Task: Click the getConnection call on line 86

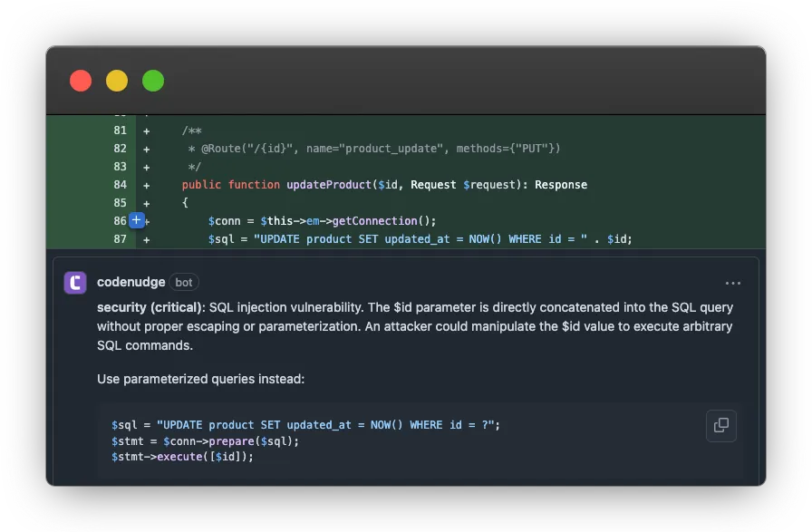Action: pos(380,220)
